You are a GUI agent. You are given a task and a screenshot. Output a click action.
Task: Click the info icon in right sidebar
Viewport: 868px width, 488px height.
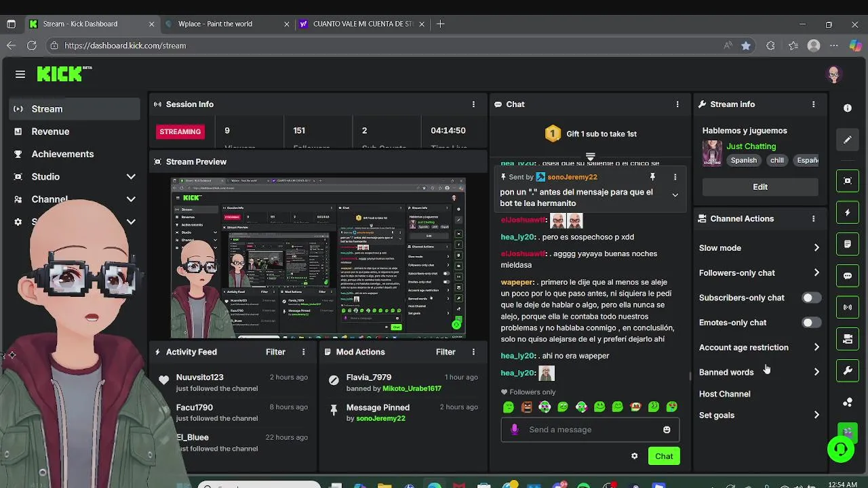tap(848, 108)
